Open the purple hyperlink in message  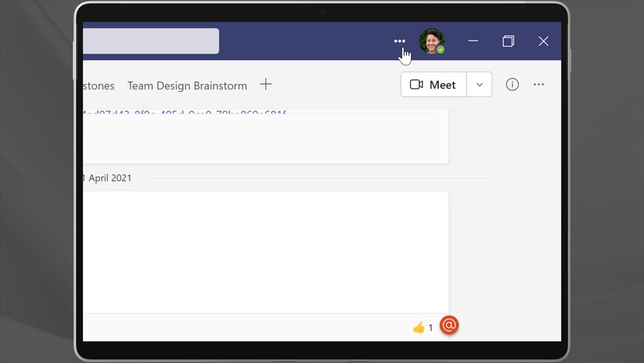click(185, 113)
